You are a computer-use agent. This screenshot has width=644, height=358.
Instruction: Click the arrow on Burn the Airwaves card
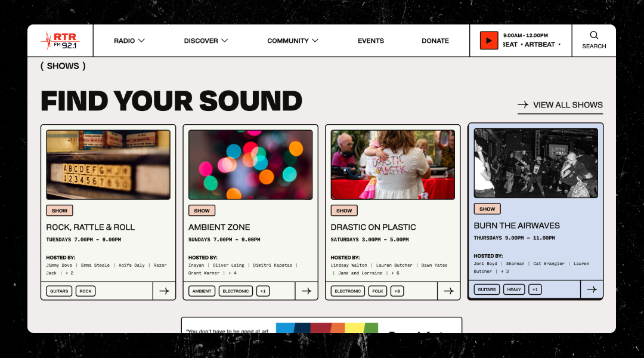click(592, 289)
